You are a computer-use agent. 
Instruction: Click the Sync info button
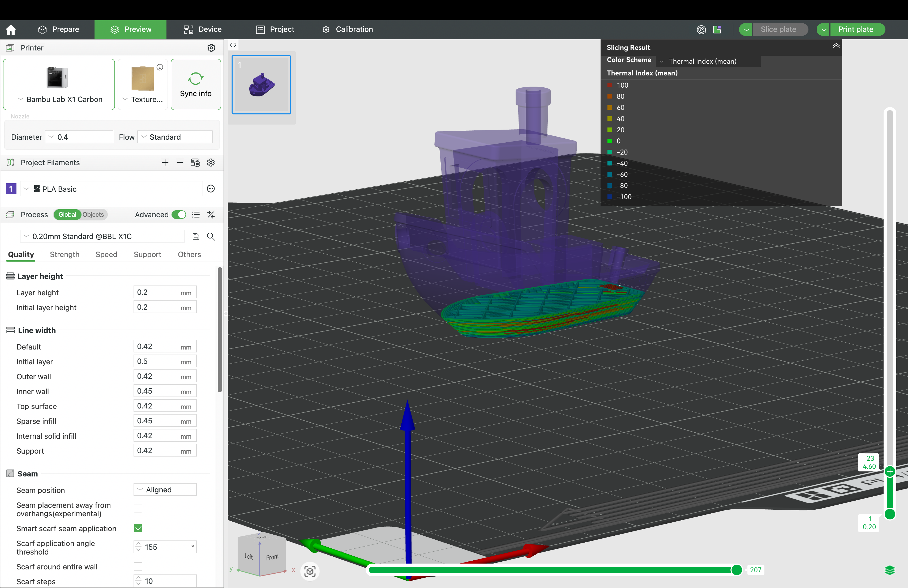coord(196,84)
